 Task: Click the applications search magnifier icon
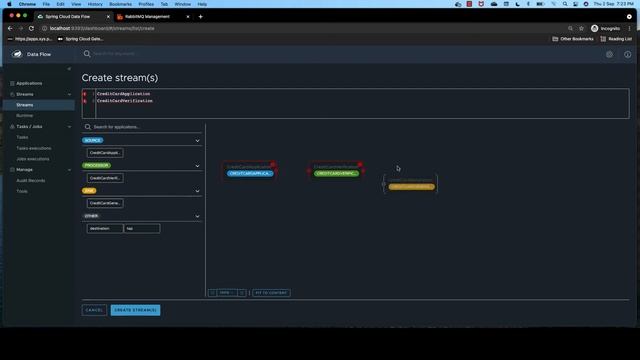click(x=88, y=127)
